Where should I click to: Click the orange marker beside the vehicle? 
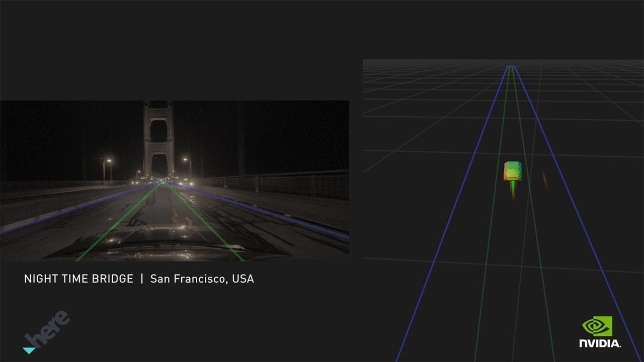(544, 178)
